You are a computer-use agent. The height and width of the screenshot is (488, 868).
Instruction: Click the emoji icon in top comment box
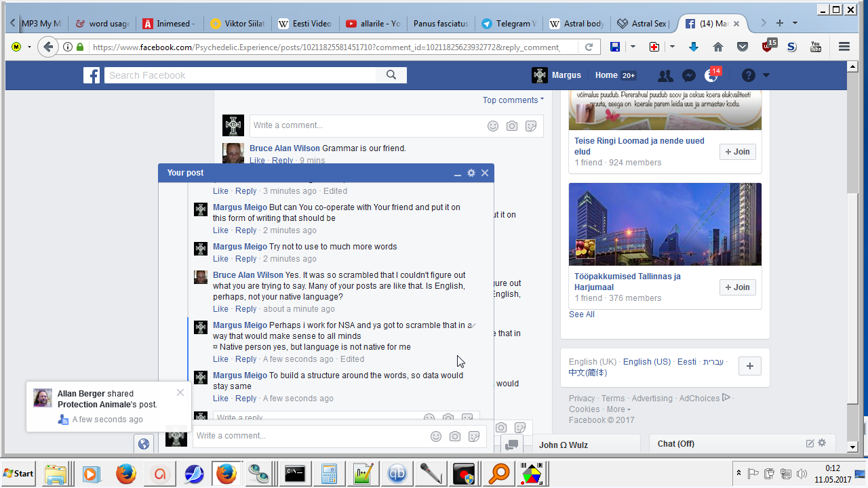pos(493,126)
